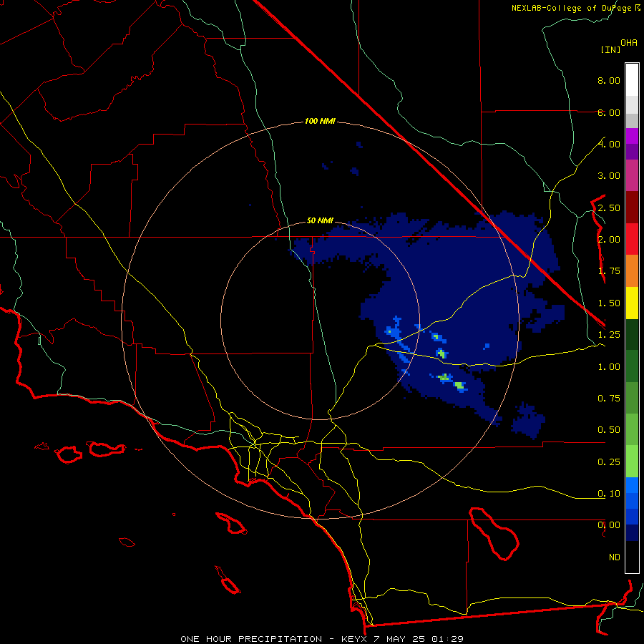Viewport: 644px width, 644px height.
Task: Click the 1.00 legend value
Action: [609, 367]
